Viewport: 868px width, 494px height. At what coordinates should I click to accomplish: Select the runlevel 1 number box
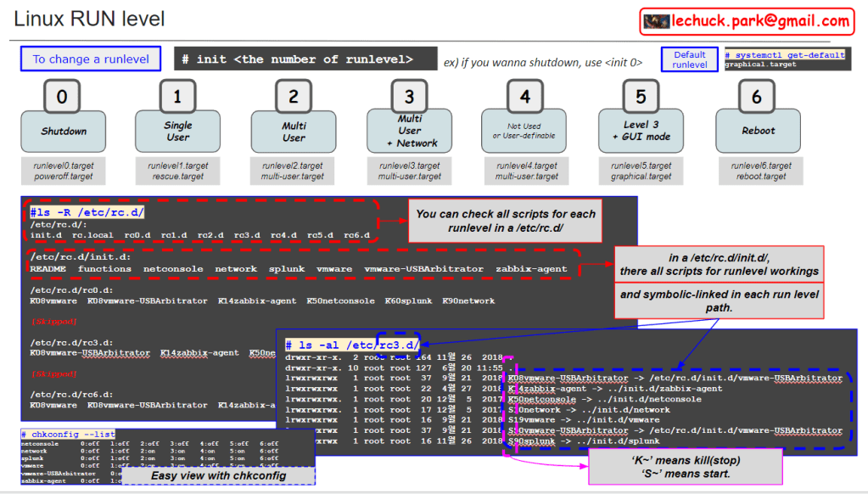tap(177, 97)
